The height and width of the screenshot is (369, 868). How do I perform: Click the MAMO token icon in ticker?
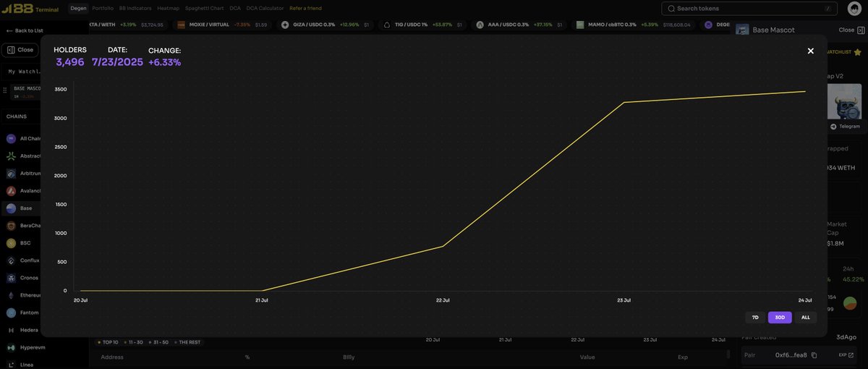coord(580,25)
